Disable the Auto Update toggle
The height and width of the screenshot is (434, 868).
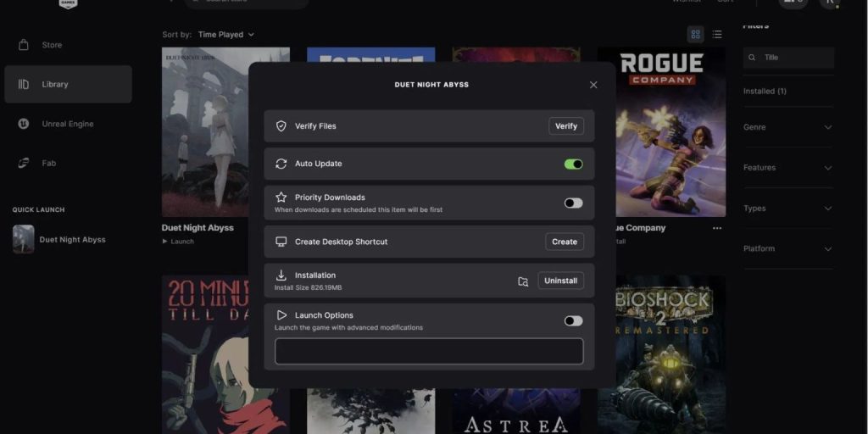point(573,164)
